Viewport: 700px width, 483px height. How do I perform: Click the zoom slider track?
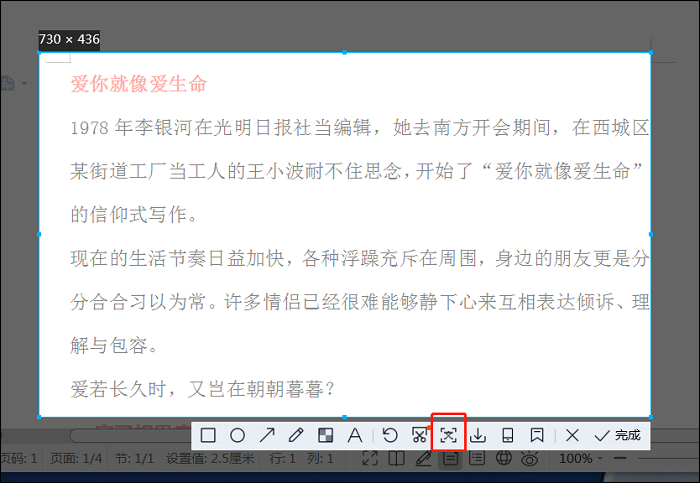tap(668, 458)
